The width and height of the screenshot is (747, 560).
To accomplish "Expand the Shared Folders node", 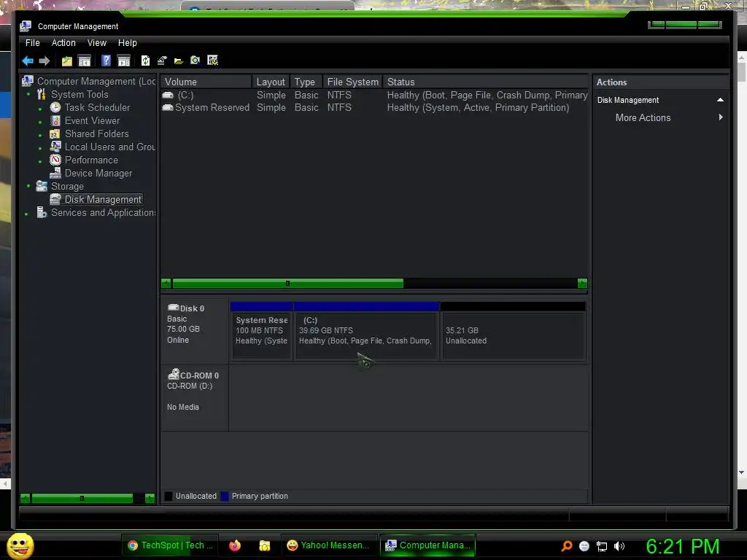I will click(40, 135).
